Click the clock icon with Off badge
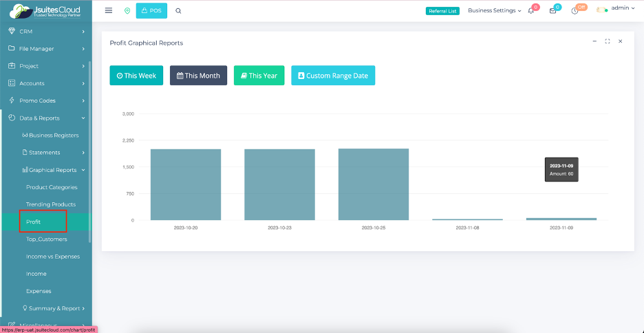 [575, 11]
